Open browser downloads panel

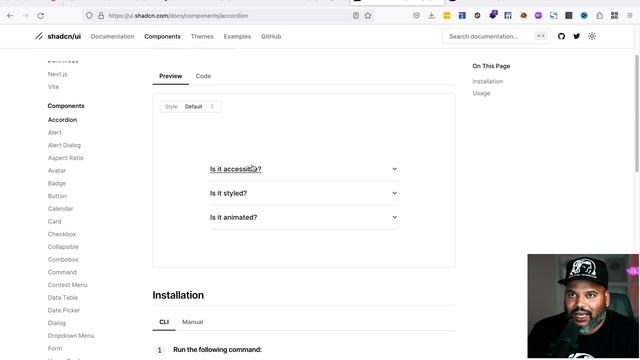[431, 16]
